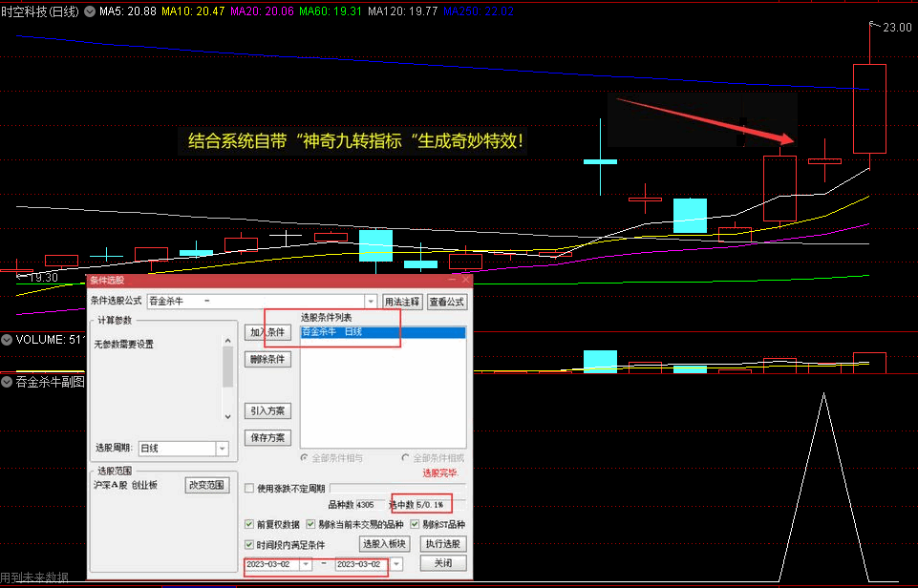The height and width of the screenshot is (588, 918).
Task: Select 全部条件相或 radio button
Action: pyautogui.click(x=406, y=458)
